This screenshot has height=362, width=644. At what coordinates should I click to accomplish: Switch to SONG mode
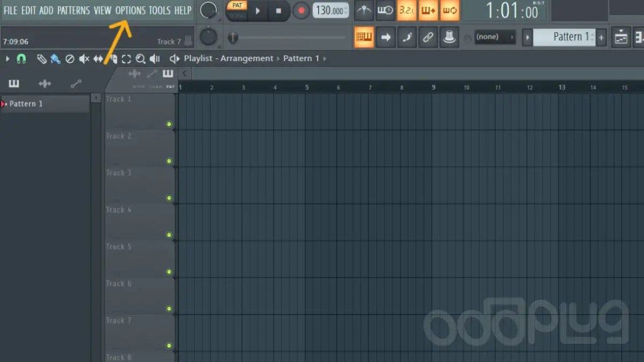coord(237,16)
